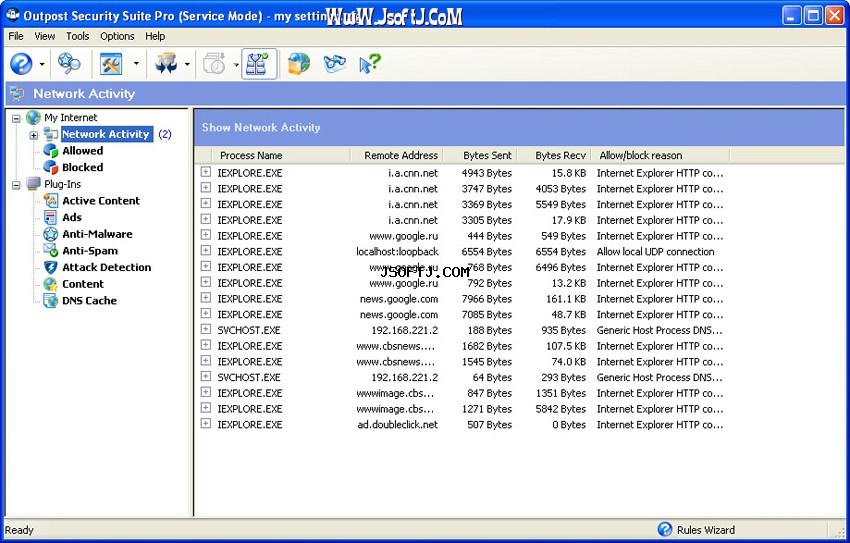Click the 3369 Bytes sent cell
This screenshot has width=850, height=543.
486,204
